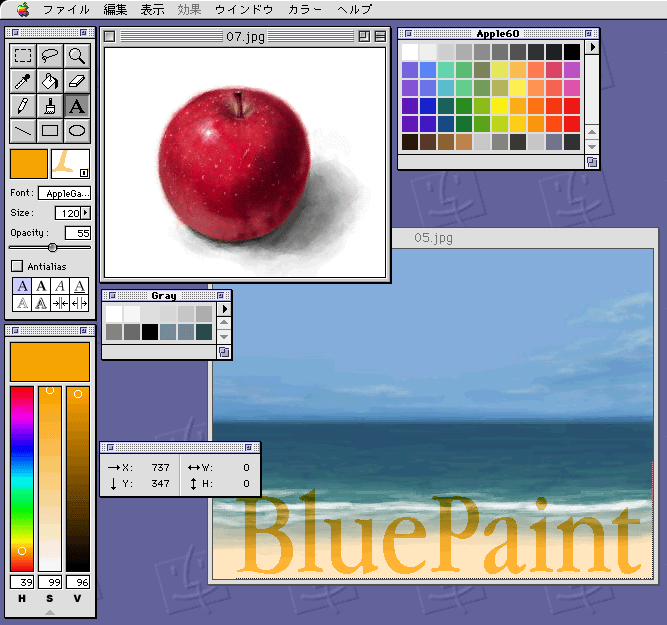Open the ヘルプ menu
The image size is (667, 625).
coord(354,9)
